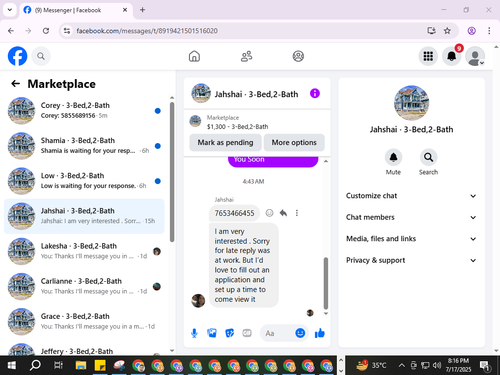
Task: Click the conversation list scrollbar
Action: pyautogui.click(x=172, y=172)
